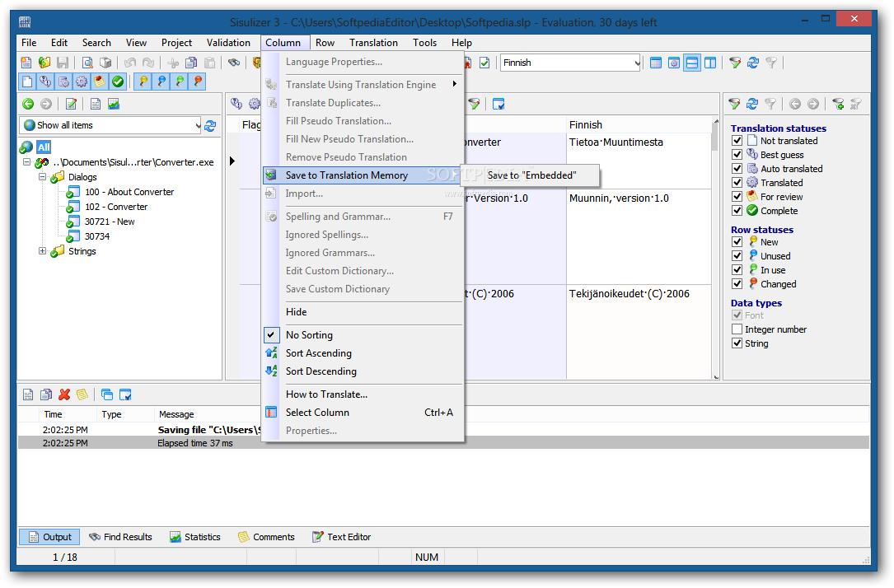The image size is (894, 588).
Task: Choose Save to Translation Memory menu item
Action: (x=363, y=175)
